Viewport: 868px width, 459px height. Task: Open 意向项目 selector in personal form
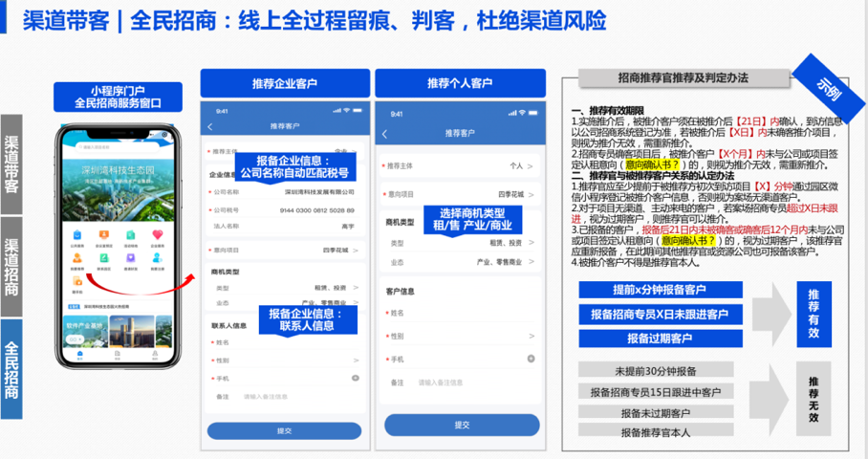tap(530, 192)
